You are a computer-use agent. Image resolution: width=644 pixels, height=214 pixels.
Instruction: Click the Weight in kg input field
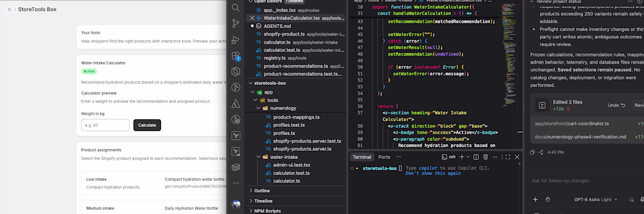(105, 125)
